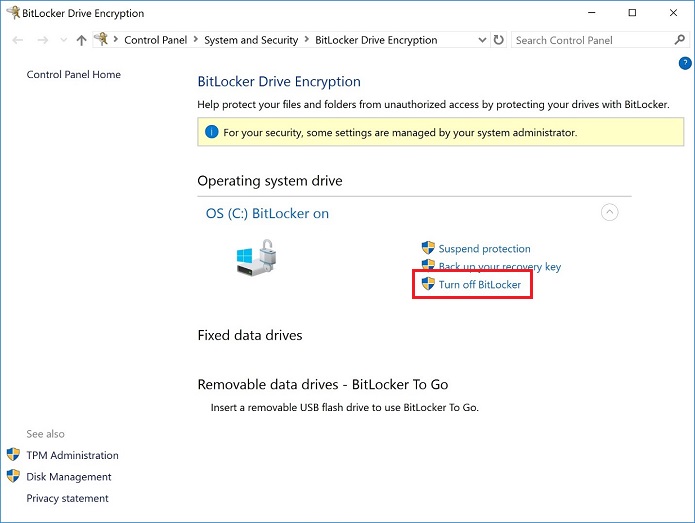Image resolution: width=695 pixels, height=523 pixels.
Task: Click 'Removable data drives - BitLocker To Go' heading
Action: pyautogui.click(x=323, y=384)
